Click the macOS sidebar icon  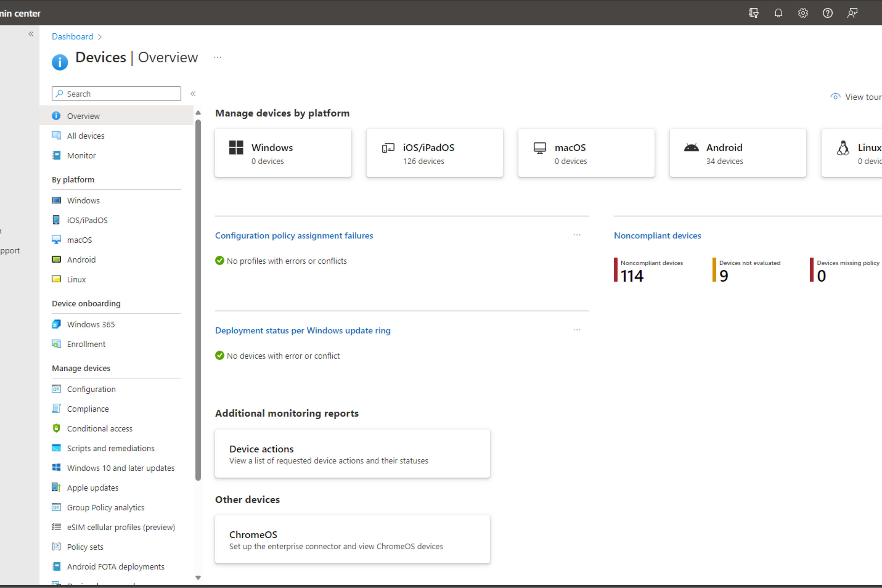coord(56,240)
